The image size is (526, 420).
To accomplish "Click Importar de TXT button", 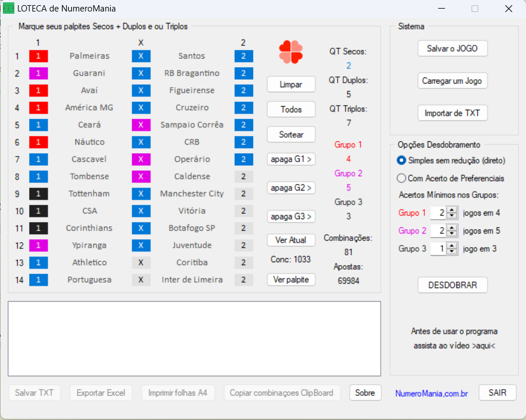I will tap(452, 113).
